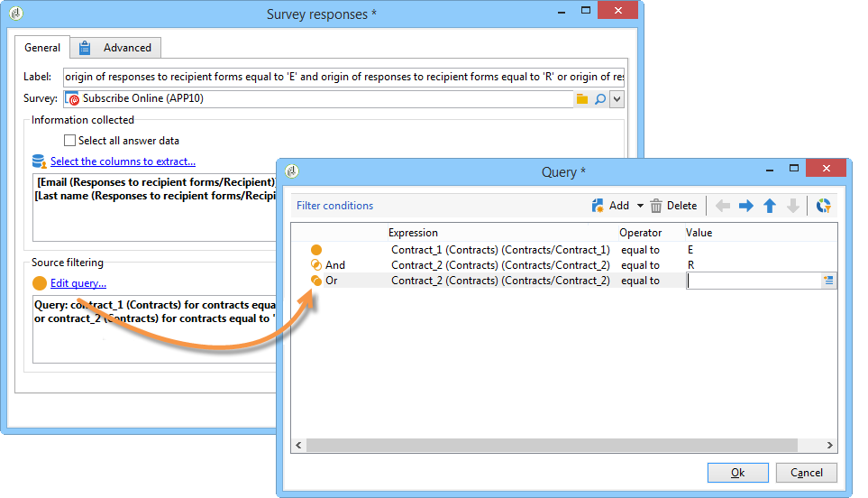Toggle the Select all answer data checkbox
The image size is (868, 498).
[69, 141]
